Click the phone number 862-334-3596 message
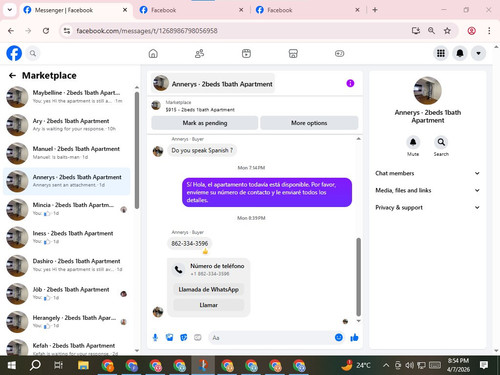Viewport: 500px width, 375px height. 189,243
